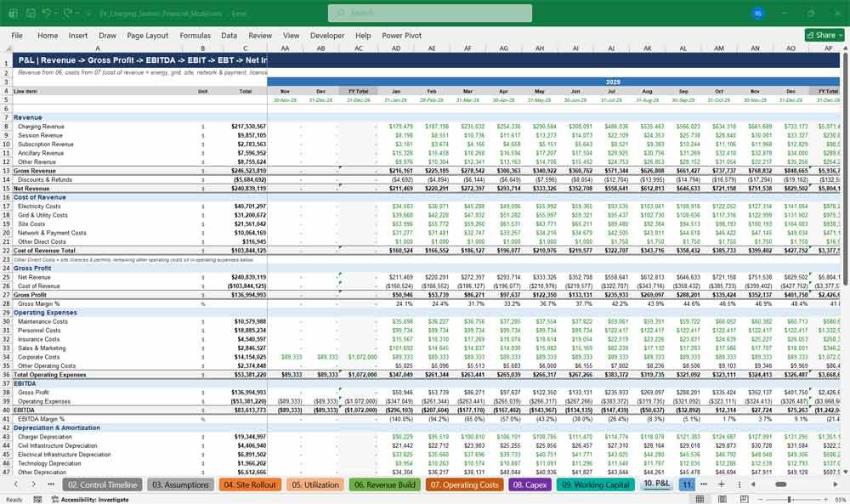Click next sheet navigation arrow

tap(34, 484)
